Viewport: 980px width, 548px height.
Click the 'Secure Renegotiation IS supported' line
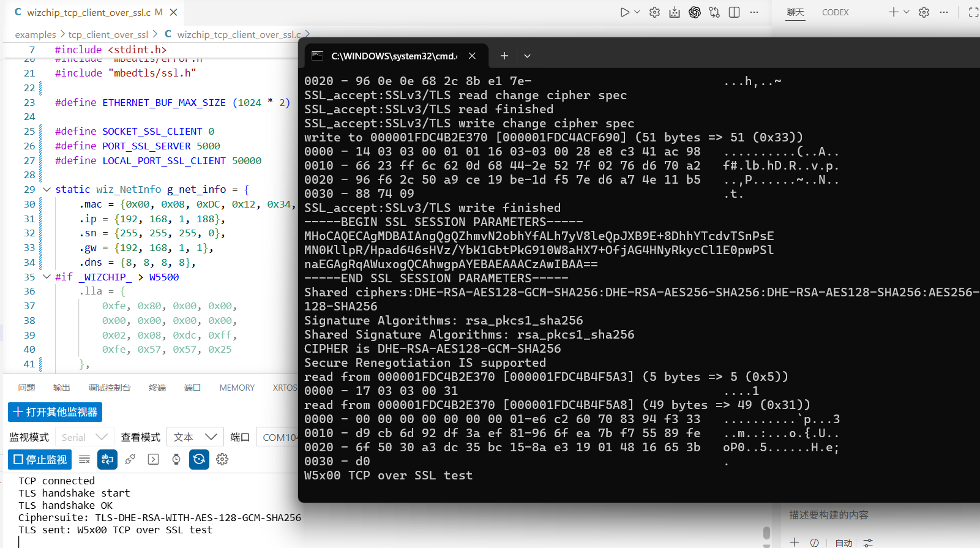425,362
